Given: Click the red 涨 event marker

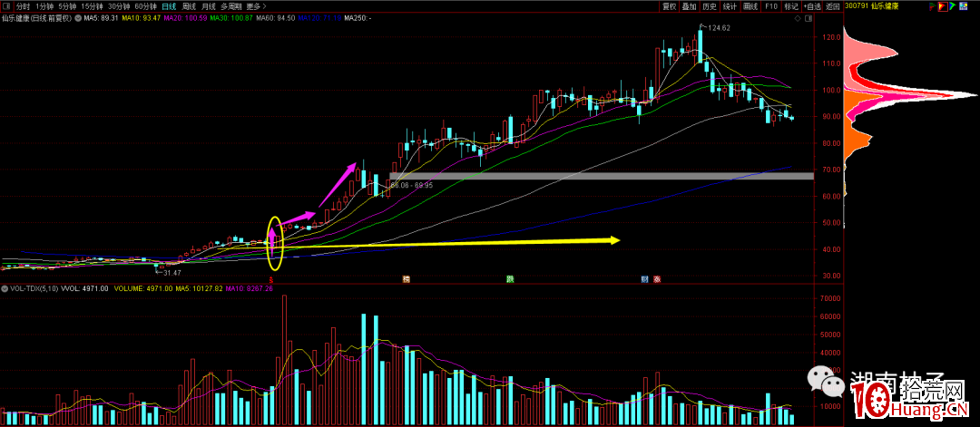Looking at the screenshot, I should (657, 279).
